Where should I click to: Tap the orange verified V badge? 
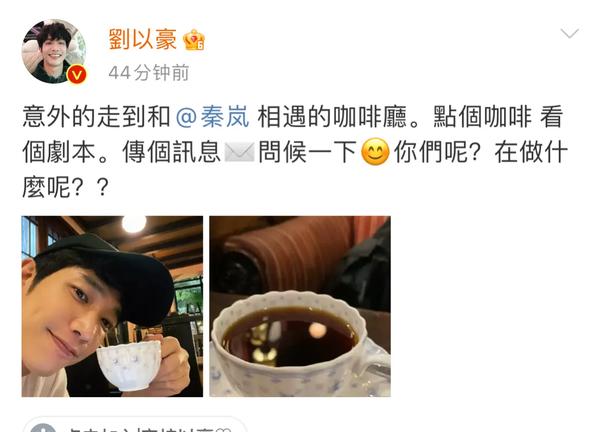77,74
